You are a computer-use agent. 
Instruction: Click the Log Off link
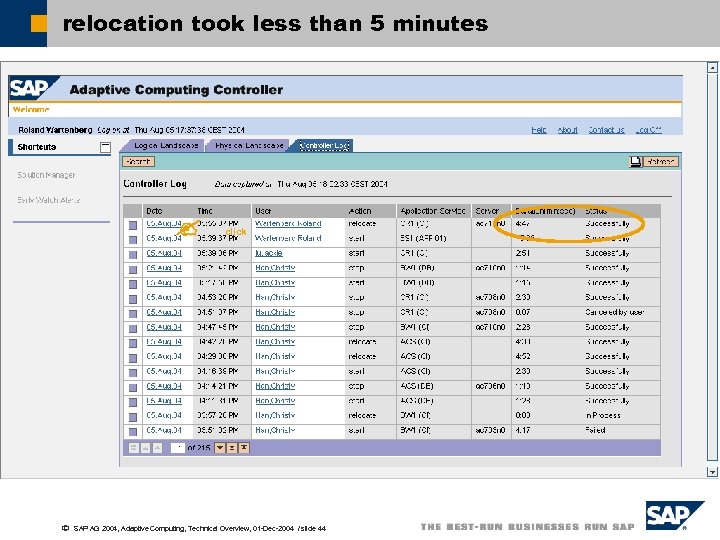[648, 130]
